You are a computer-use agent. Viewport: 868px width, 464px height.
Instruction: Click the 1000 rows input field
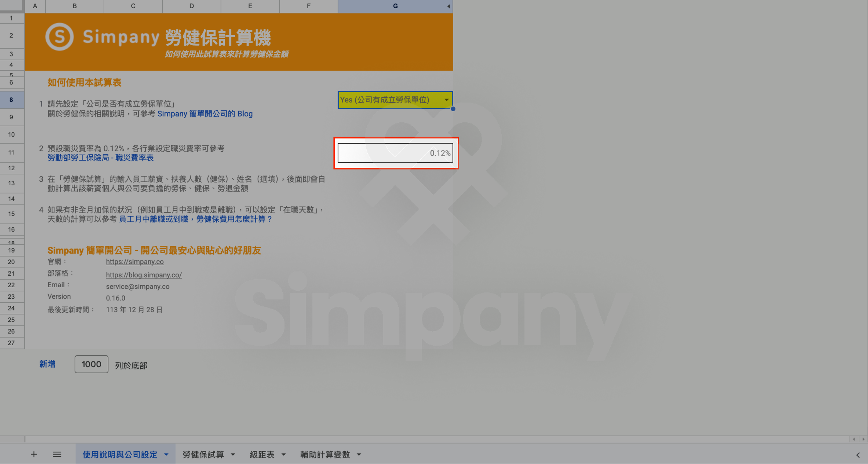[92, 364]
